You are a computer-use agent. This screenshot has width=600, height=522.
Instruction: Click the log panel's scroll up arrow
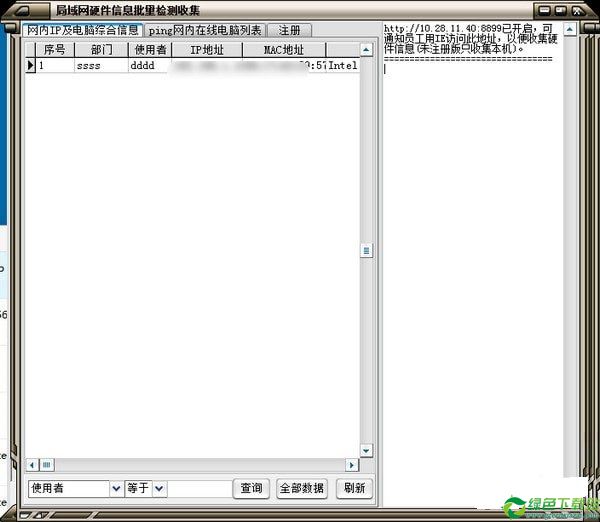[570, 29]
